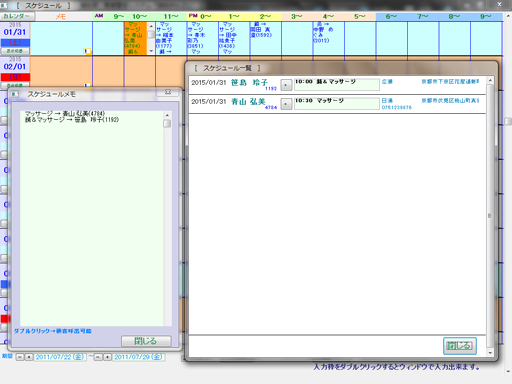The width and height of the screenshot is (512, 384).
Task: Select orange 10〜 appointment cell on 01/31
Action: 135,38
